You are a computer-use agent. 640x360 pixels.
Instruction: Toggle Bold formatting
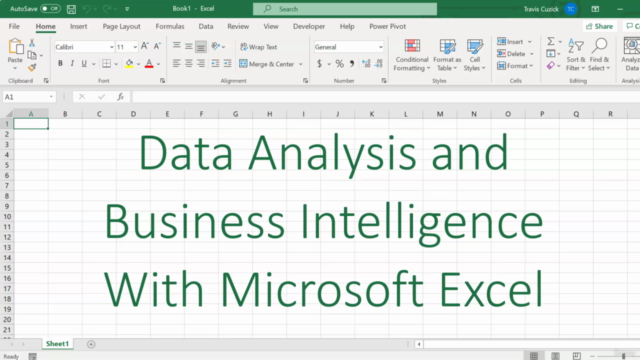(x=60, y=64)
